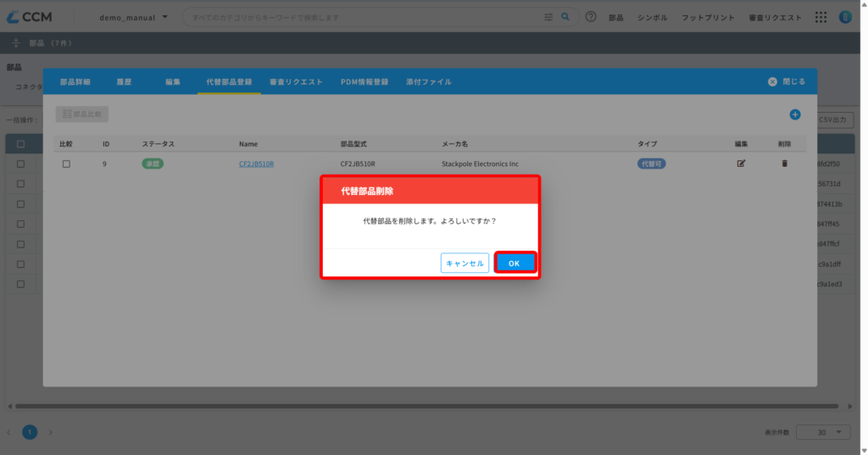The width and height of the screenshot is (868, 455).
Task: Check the background row ending c9a1dff
Action: [20, 264]
